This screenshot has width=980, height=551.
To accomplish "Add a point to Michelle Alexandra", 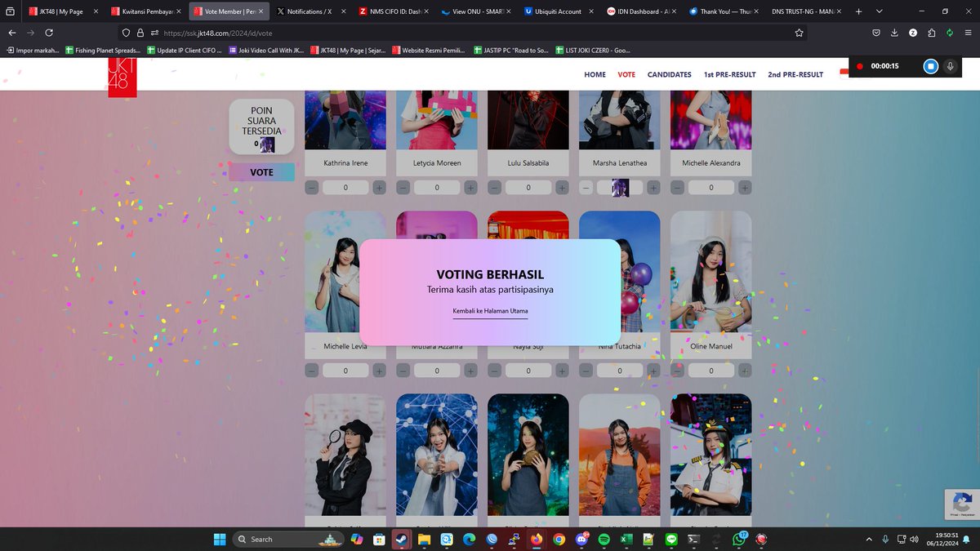I will pos(746,188).
